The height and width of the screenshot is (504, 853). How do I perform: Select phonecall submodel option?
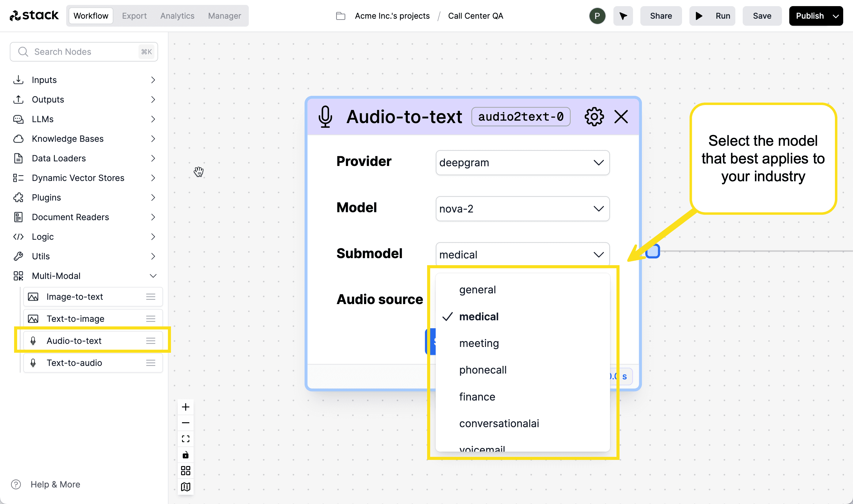522,370
